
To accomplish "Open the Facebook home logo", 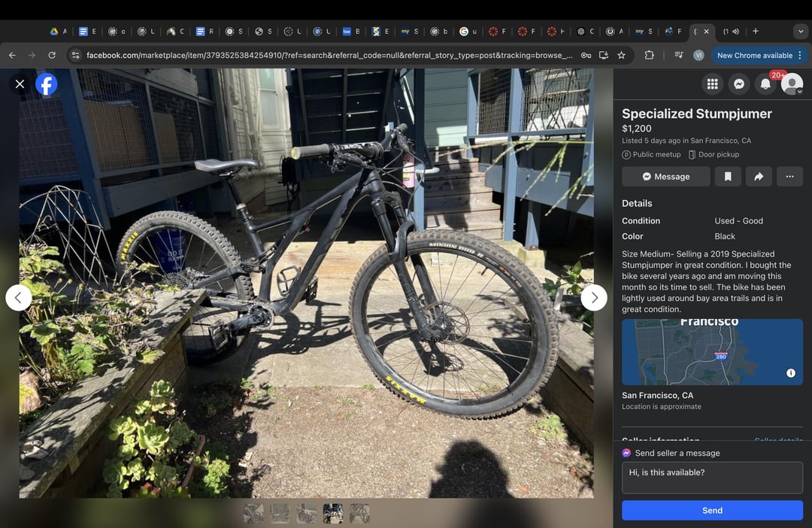I will 46,84.
